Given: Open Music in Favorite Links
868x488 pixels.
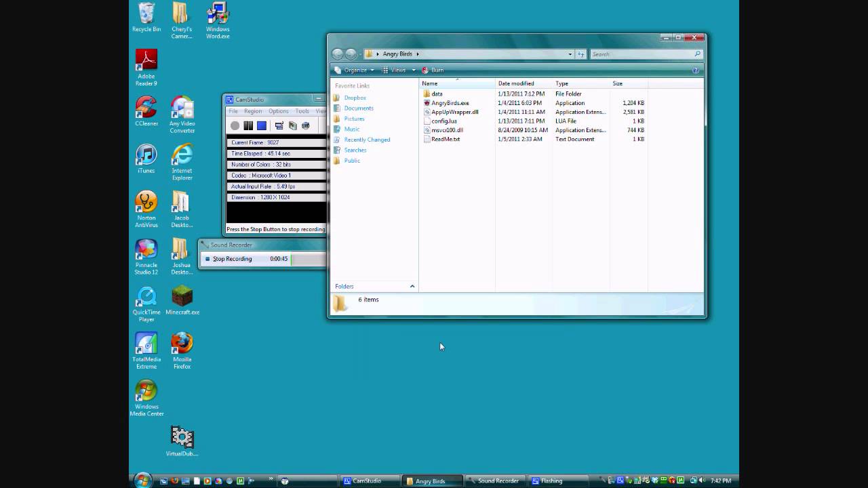Looking at the screenshot, I should pos(347,129).
